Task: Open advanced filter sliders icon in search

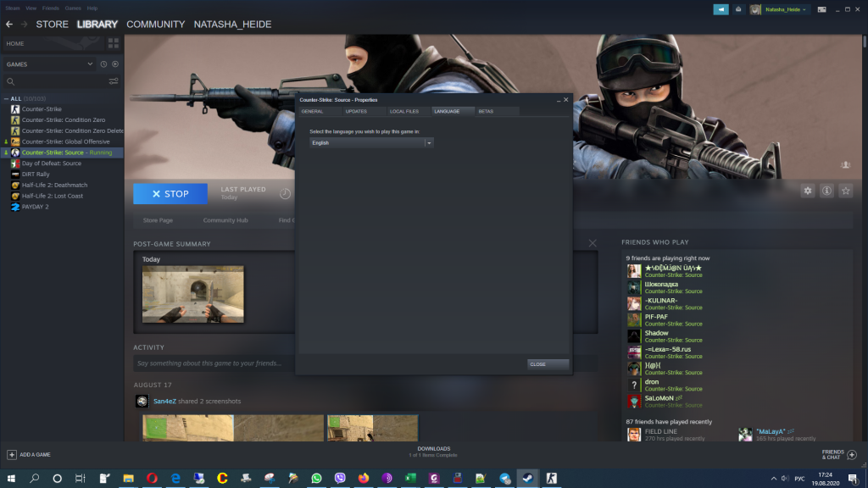Action: [x=114, y=82]
